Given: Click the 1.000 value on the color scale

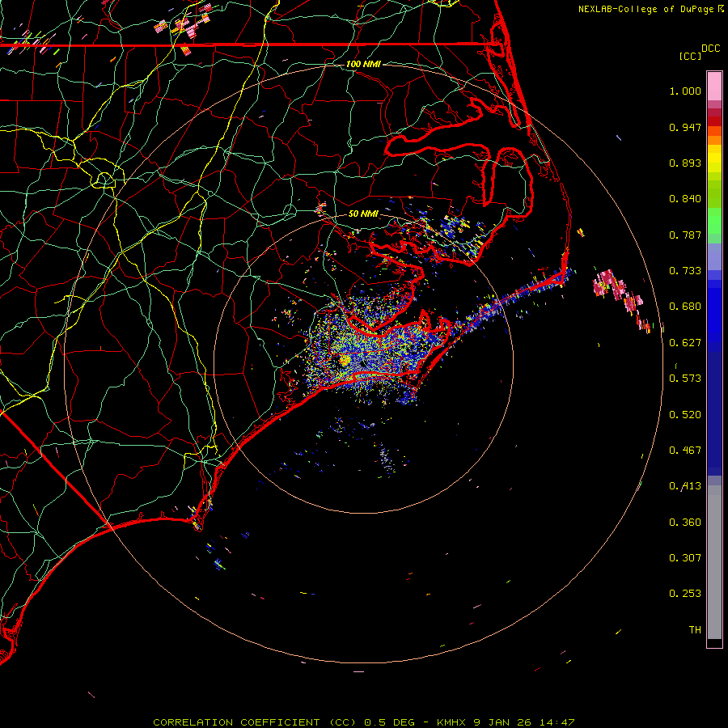Looking at the screenshot, I should point(685,91).
